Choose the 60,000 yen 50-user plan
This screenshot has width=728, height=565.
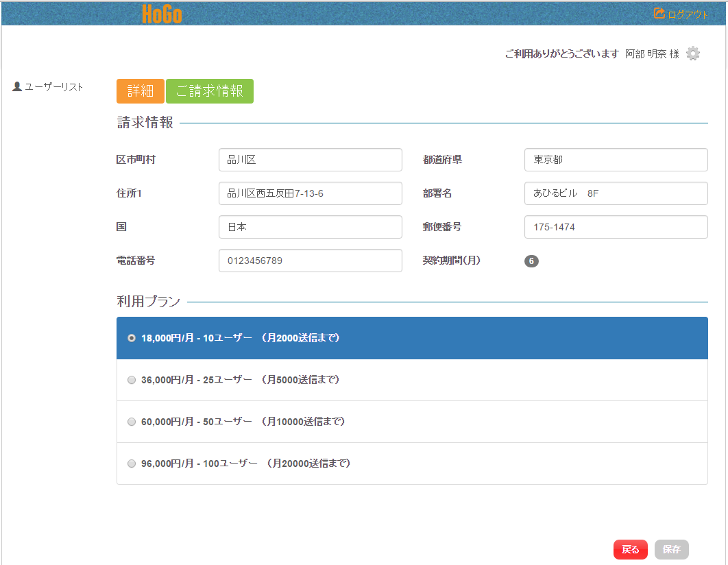[132, 422]
